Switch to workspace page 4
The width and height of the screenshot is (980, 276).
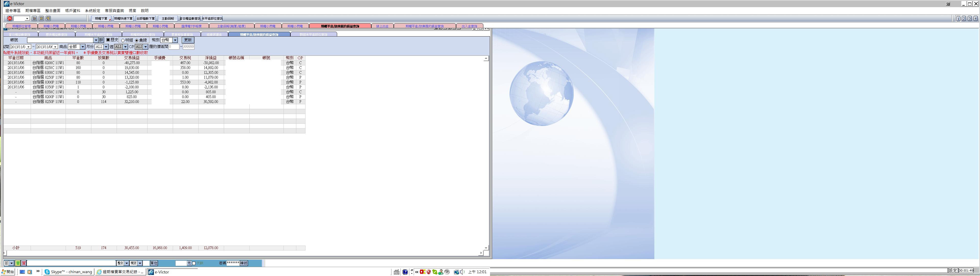click(x=975, y=18)
